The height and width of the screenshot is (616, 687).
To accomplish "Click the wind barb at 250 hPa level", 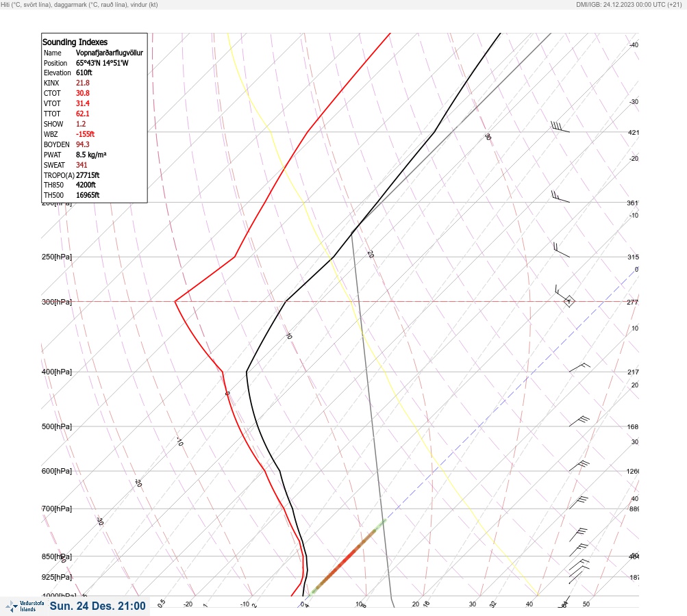I will point(561,250).
